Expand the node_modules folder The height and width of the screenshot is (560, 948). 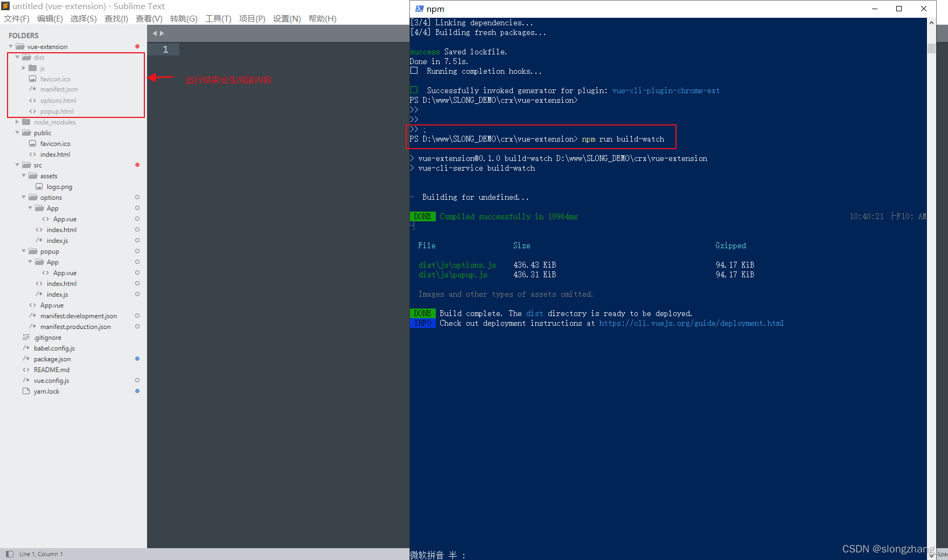click(17, 122)
